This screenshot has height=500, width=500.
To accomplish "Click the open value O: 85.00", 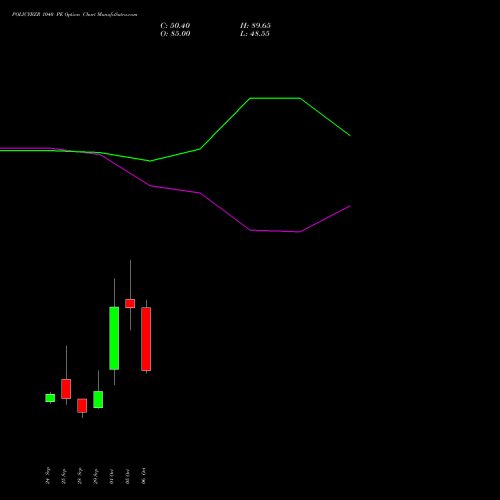I will [x=175, y=34].
